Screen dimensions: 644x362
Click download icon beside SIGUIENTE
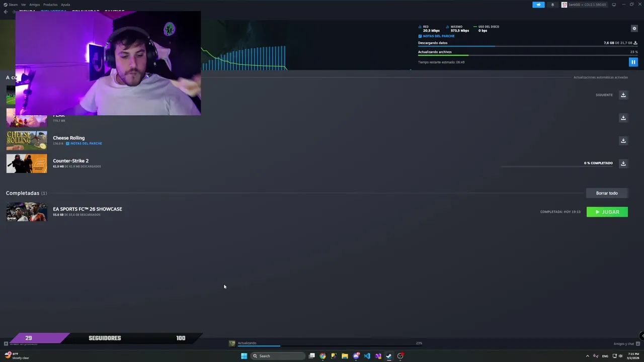tap(623, 95)
